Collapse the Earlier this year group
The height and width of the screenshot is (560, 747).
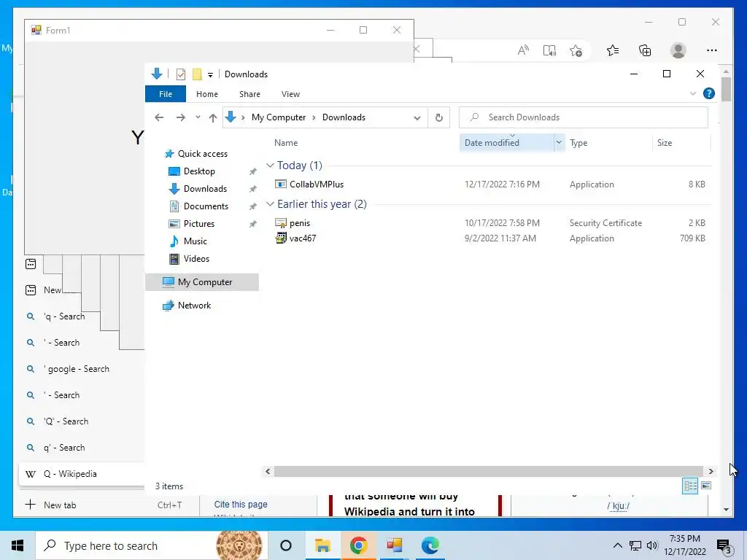[x=270, y=204]
